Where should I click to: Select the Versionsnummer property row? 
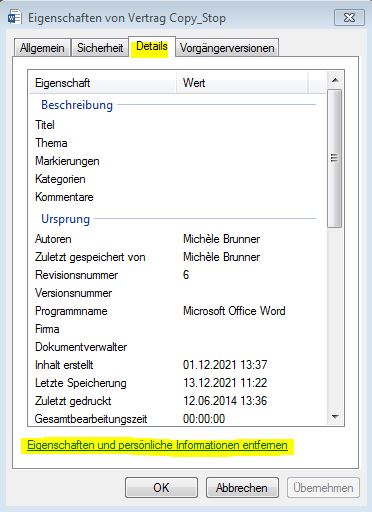[177, 293]
